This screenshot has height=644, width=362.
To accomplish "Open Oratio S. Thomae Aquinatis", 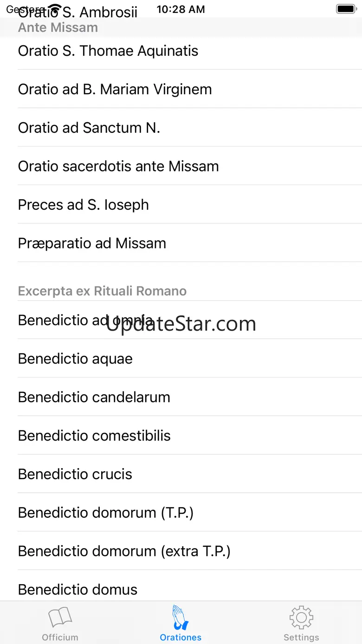I will click(108, 51).
